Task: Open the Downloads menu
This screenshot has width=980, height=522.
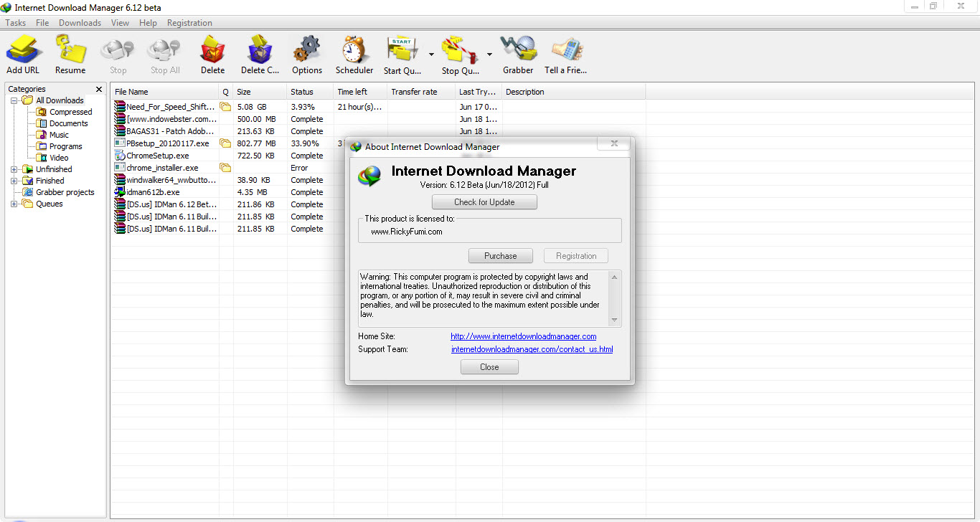Action: pyautogui.click(x=80, y=23)
